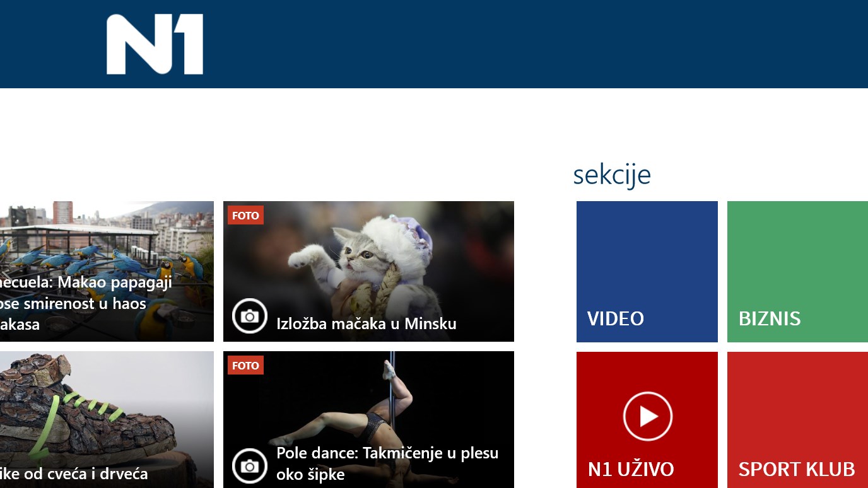Click the play circle icon in the N1 UŽIVO tile

click(647, 416)
